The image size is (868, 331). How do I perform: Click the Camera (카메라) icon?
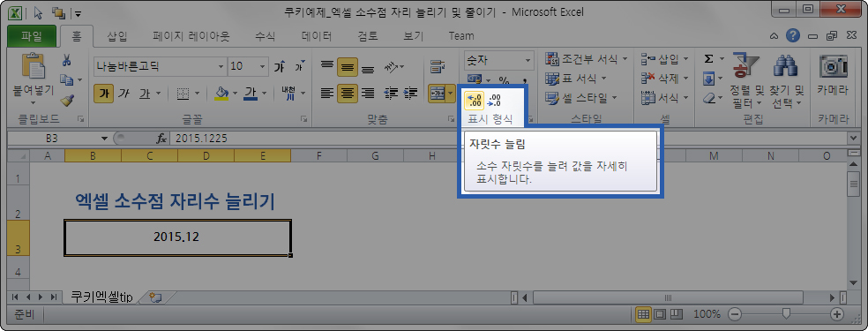click(x=832, y=66)
